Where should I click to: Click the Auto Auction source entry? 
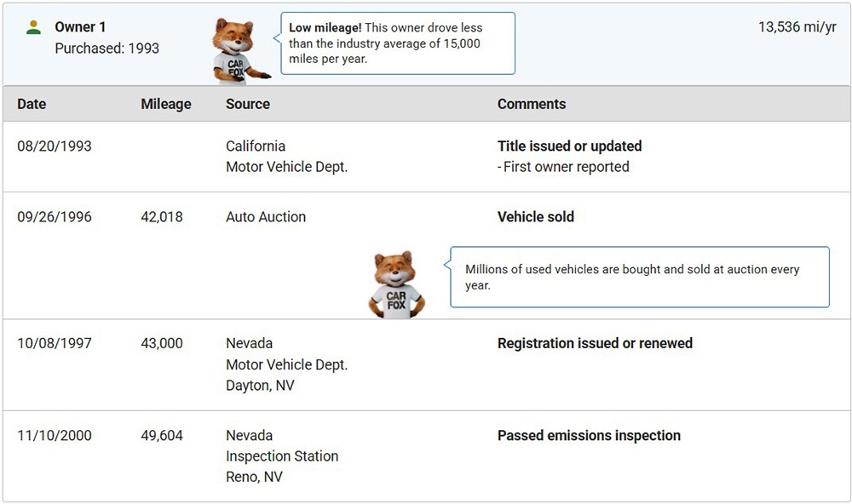click(x=266, y=217)
